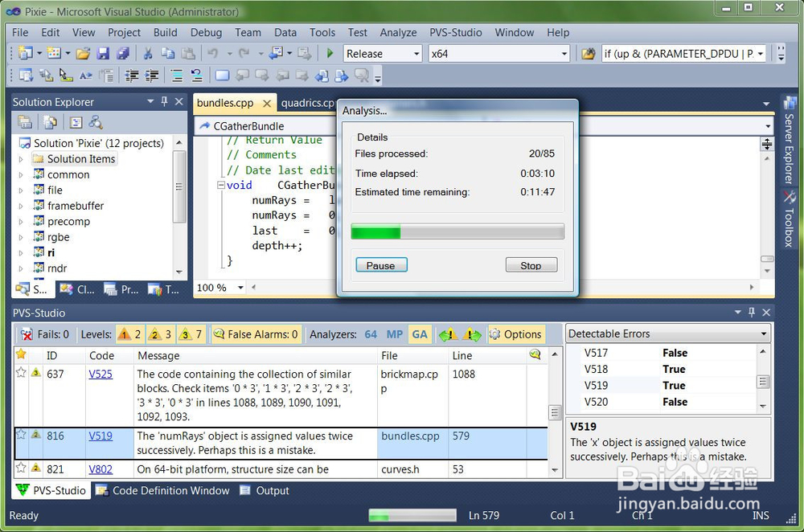
Task: Click Properties icon in Solution Explorer toolbar
Action: [25, 122]
